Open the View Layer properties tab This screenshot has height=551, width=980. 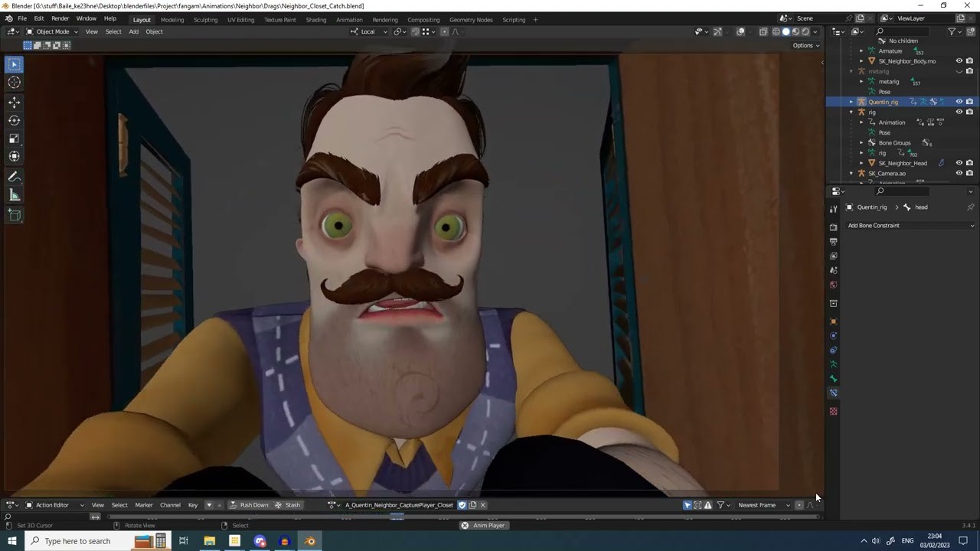(834, 256)
